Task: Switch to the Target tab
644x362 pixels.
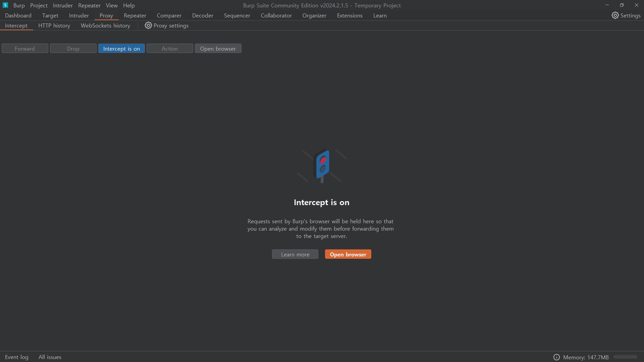Action: pyautogui.click(x=50, y=15)
